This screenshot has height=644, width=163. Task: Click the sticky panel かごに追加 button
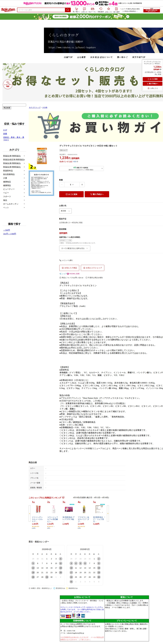point(152,79)
